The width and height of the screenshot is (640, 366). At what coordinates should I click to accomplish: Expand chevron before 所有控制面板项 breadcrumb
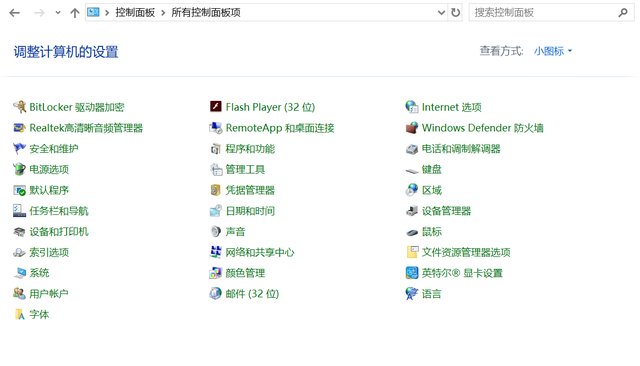point(163,13)
